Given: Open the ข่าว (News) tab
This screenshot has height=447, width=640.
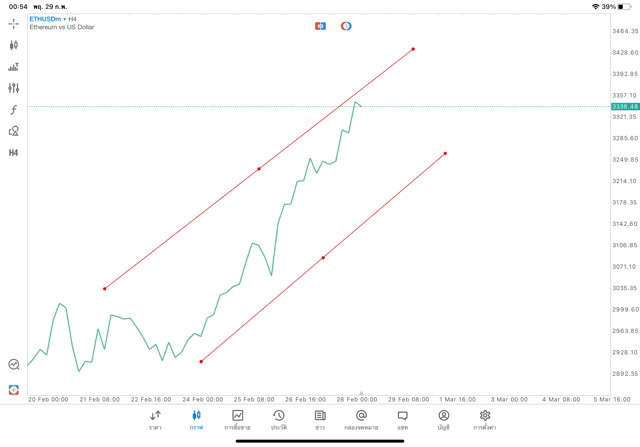Looking at the screenshot, I should tap(320, 420).
